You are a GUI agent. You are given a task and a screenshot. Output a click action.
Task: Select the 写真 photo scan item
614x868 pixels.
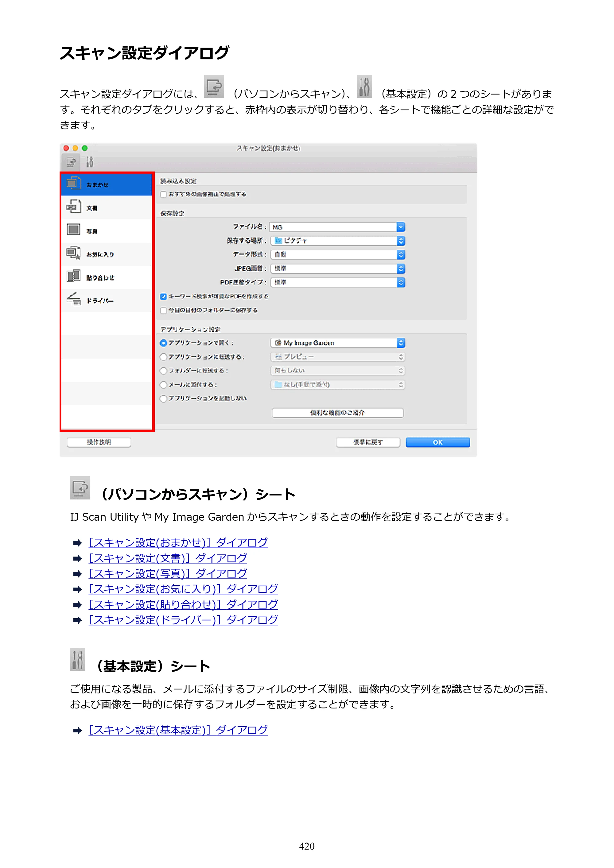107,231
